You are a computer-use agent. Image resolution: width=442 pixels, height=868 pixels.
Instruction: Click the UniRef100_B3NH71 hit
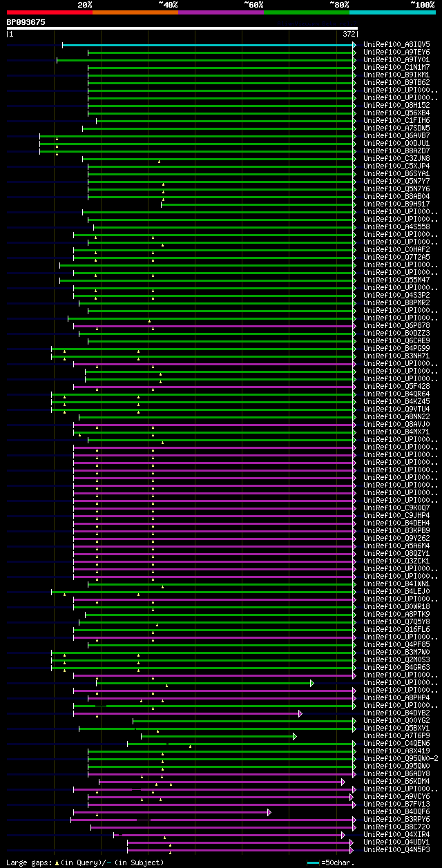point(396,356)
